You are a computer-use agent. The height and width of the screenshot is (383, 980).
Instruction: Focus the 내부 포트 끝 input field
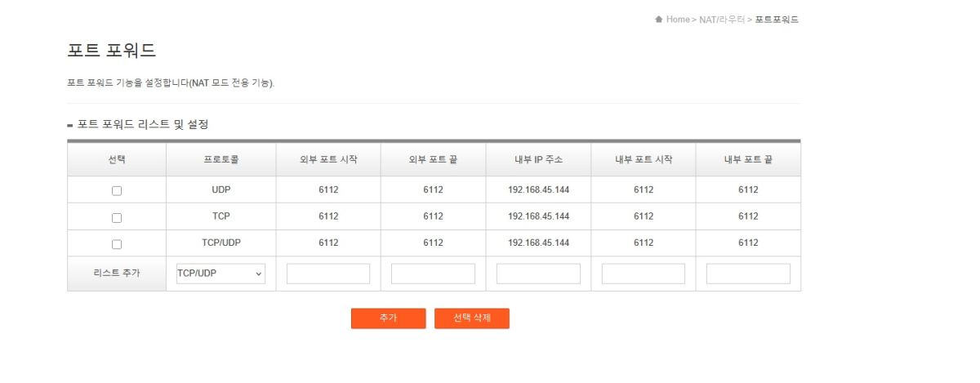pos(748,274)
